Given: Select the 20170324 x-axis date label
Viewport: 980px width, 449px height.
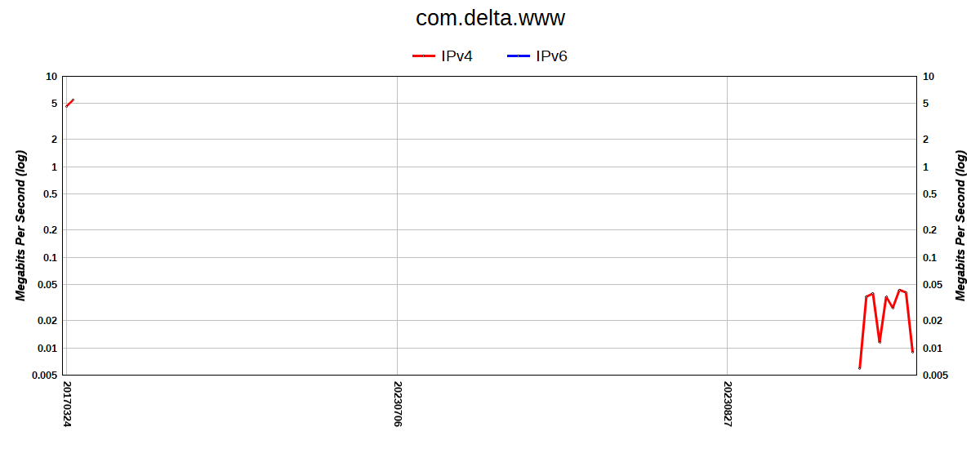Looking at the screenshot, I should coord(67,403).
